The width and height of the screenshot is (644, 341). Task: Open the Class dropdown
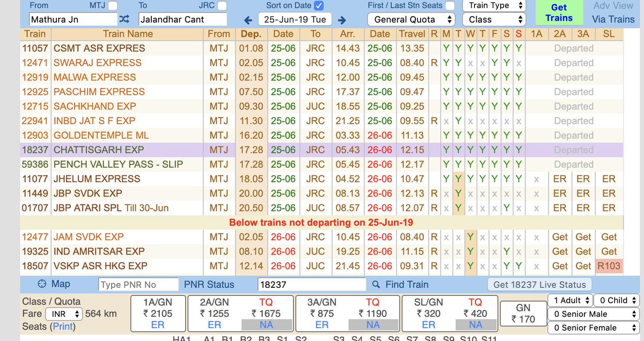click(x=494, y=19)
